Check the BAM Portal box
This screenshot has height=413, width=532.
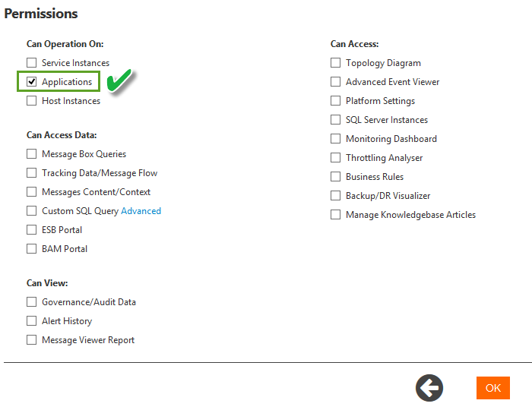tap(32, 249)
